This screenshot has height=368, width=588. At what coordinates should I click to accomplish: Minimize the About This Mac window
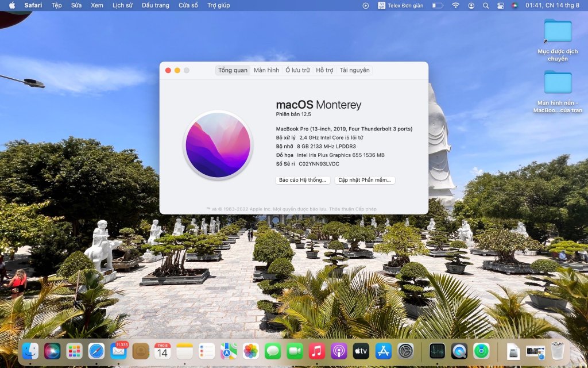point(177,70)
